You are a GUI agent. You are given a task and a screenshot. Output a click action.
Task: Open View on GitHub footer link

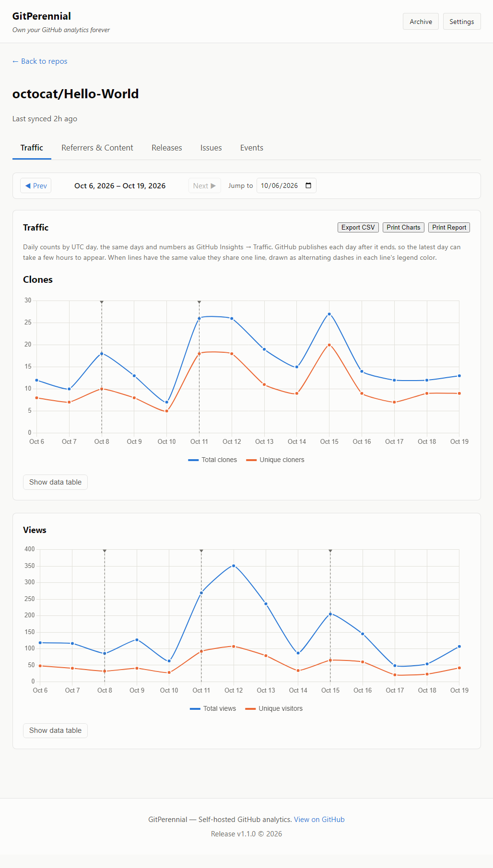point(319,820)
